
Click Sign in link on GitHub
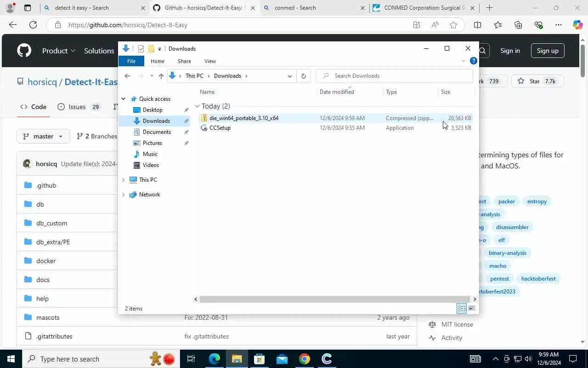510,51
